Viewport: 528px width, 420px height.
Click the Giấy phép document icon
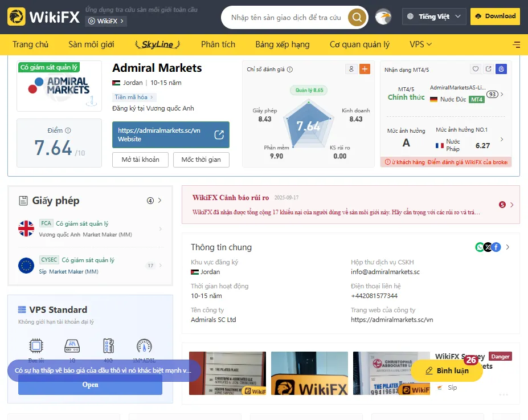pyautogui.click(x=23, y=201)
